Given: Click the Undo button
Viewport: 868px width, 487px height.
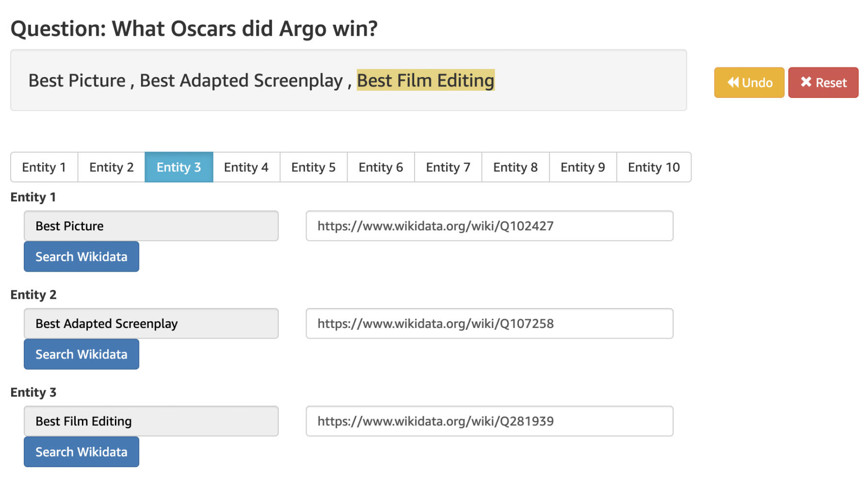Looking at the screenshot, I should [749, 82].
